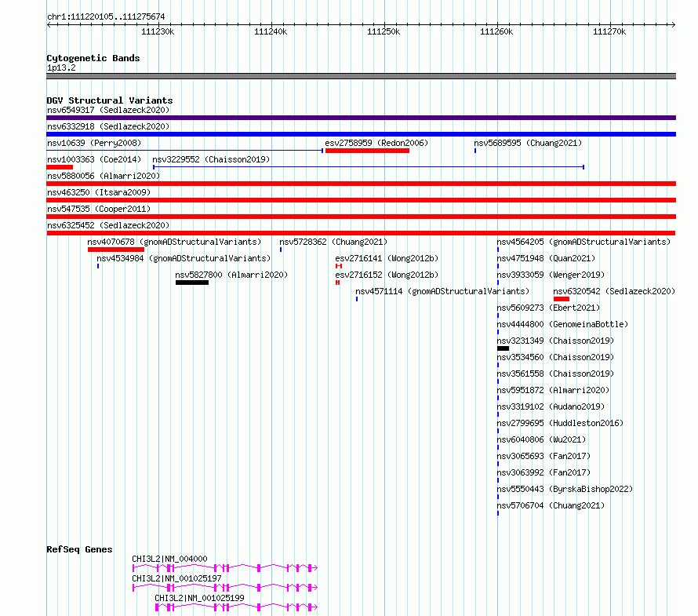698x616 pixels.
Task: Click the red esv2758959 variant bar
Action: pyautogui.click(x=367, y=151)
